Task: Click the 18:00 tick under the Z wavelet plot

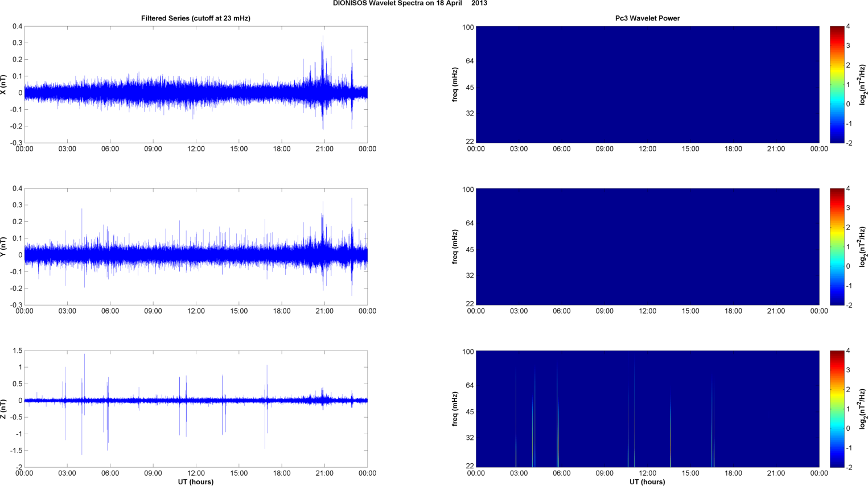Action: (x=733, y=473)
